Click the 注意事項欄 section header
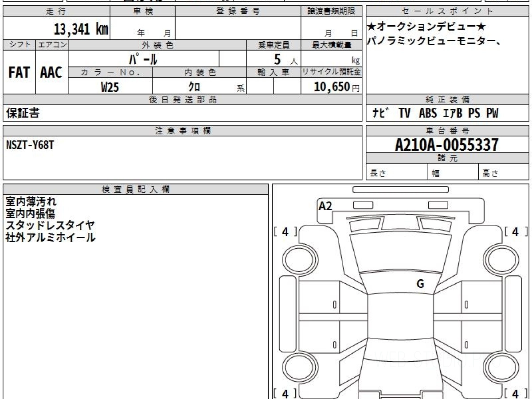 click(x=183, y=131)
